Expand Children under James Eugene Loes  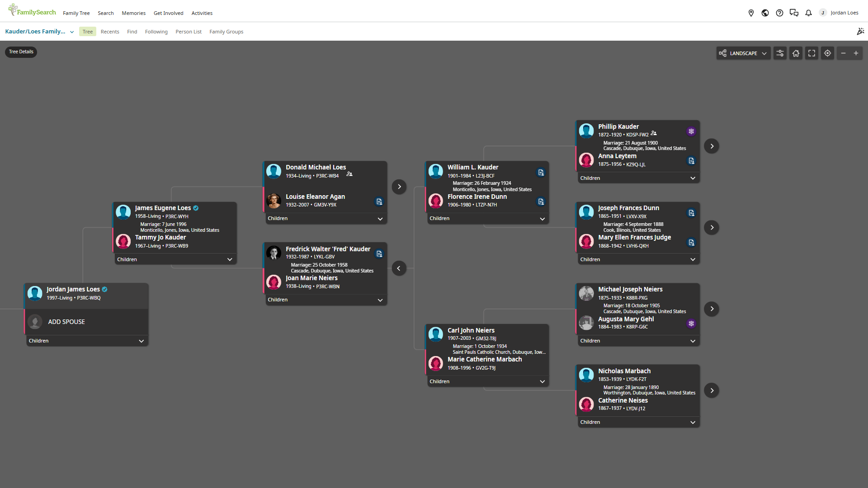click(175, 259)
